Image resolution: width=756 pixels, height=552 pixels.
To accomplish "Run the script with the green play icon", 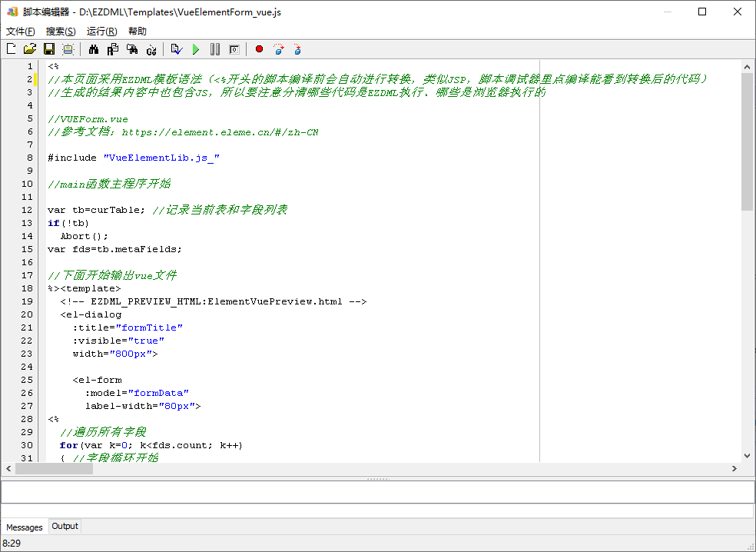I will click(x=196, y=48).
